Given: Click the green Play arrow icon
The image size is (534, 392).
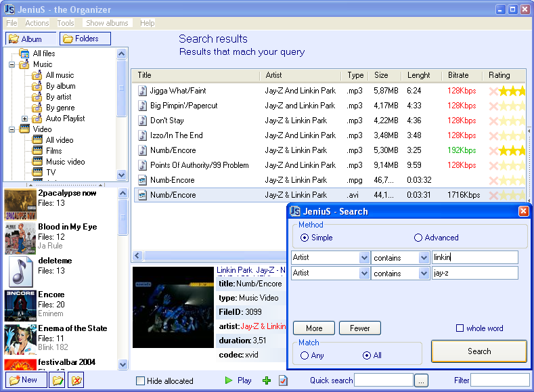Looking at the screenshot, I should click(x=229, y=380).
